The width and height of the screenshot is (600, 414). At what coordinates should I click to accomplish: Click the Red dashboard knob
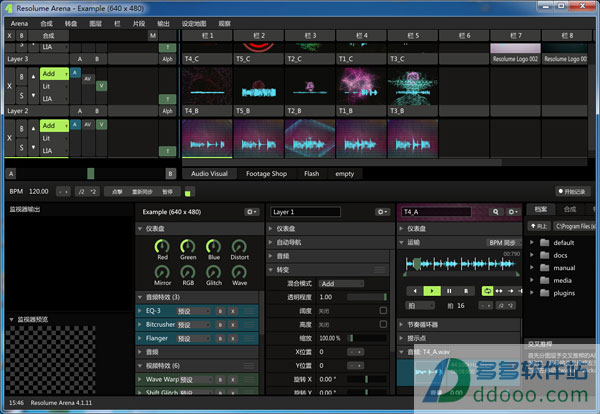[x=162, y=246]
